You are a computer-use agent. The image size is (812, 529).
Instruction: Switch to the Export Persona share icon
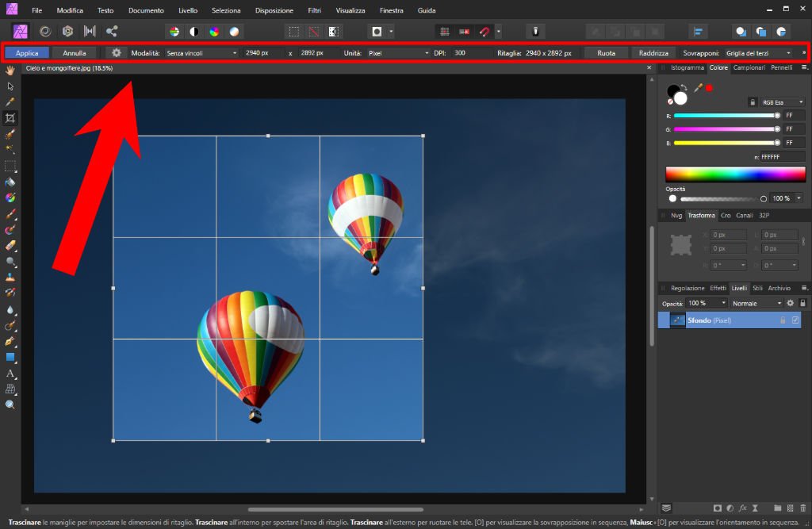[x=111, y=32]
